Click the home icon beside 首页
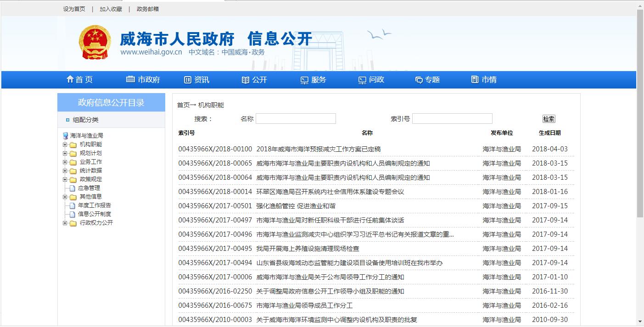This screenshot has width=644, height=327. [x=70, y=79]
